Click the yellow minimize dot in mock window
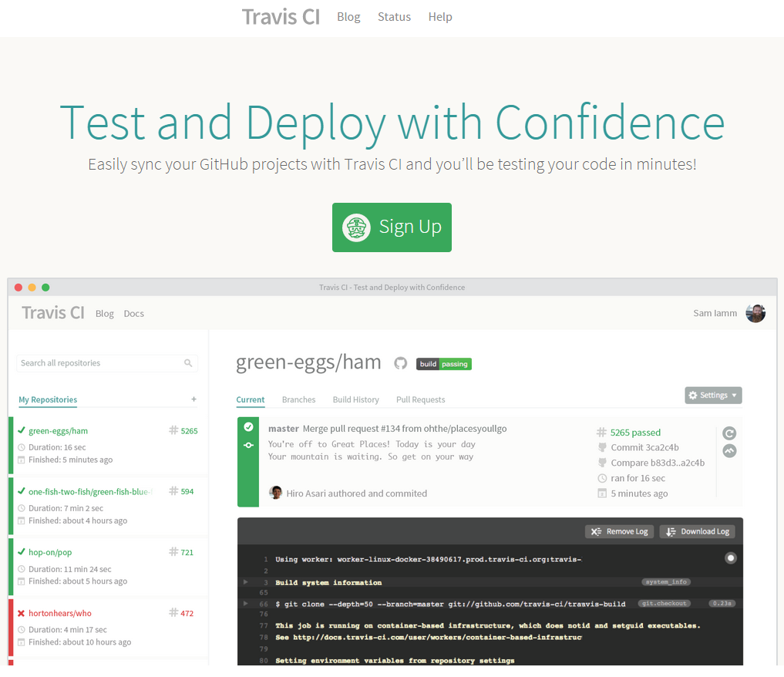The image size is (784, 677). click(32, 288)
